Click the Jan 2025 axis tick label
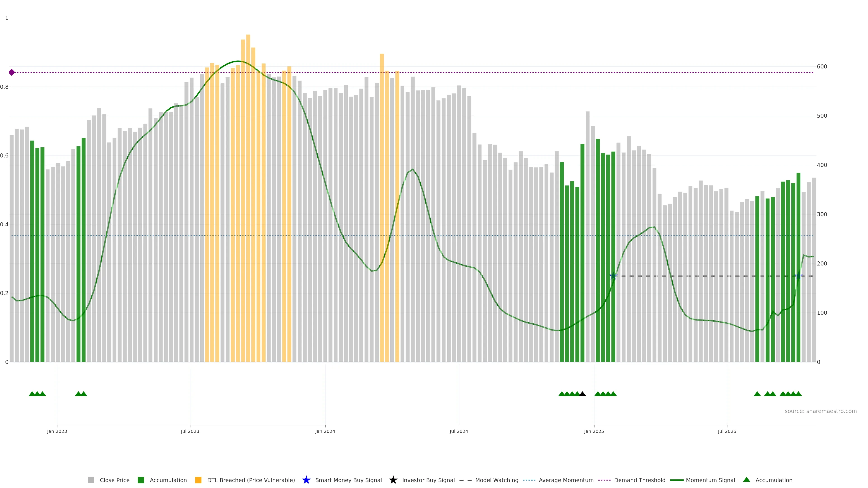The image size is (868, 488). click(x=594, y=431)
